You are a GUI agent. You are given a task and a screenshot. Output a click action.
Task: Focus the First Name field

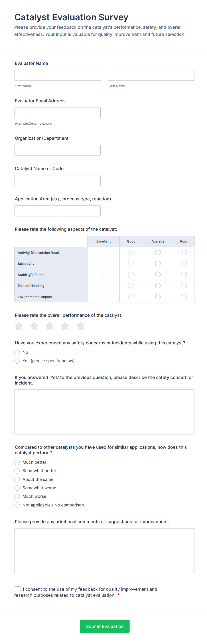coord(58,75)
